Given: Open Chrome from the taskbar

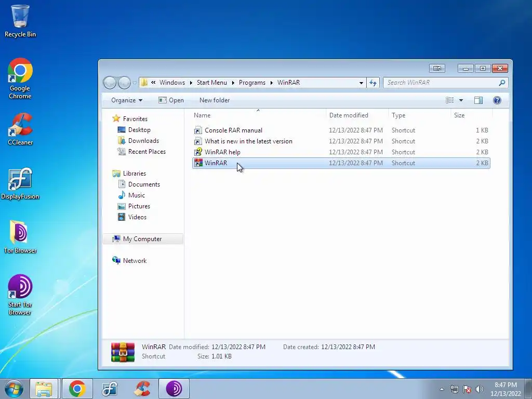Looking at the screenshot, I should (77, 389).
